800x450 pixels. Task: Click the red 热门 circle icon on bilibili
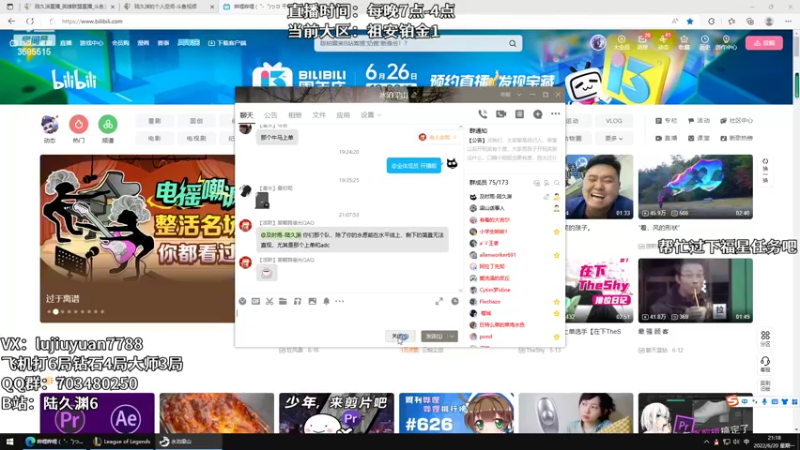pos(79,124)
